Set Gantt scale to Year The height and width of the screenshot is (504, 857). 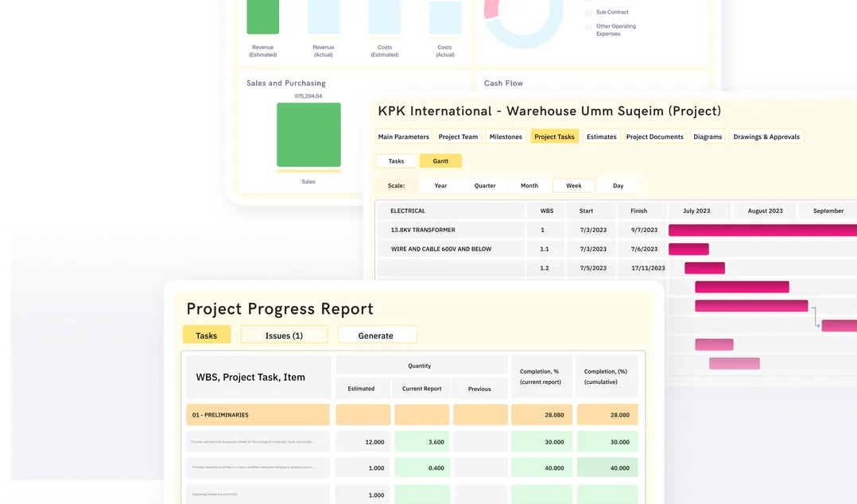(440, 186)
